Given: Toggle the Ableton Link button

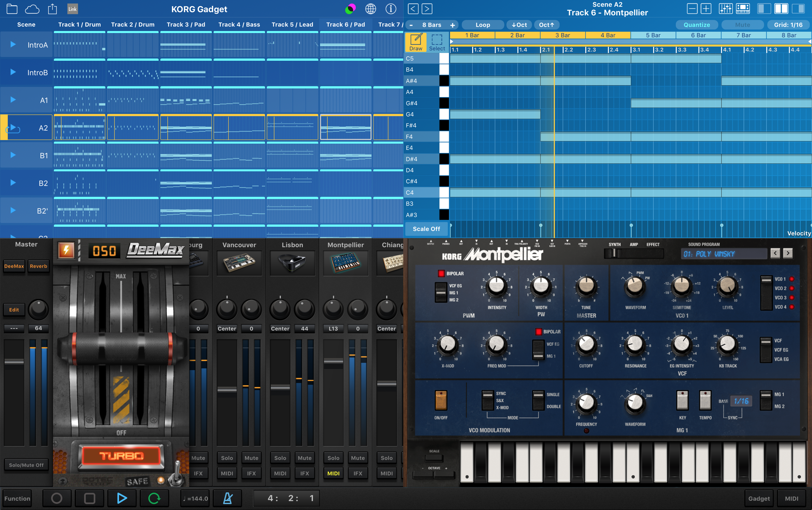Looking at the screenshot, I should coord(73,9).
